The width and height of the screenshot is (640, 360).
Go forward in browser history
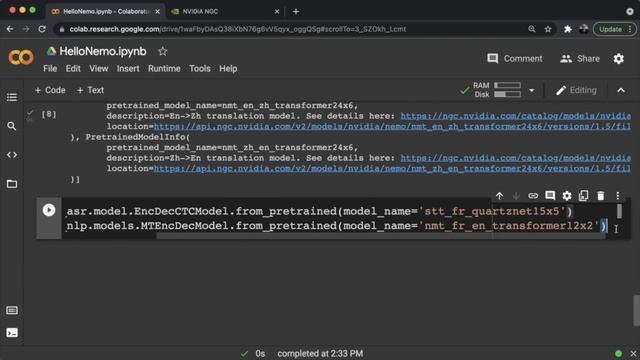[x=26, y=29]
